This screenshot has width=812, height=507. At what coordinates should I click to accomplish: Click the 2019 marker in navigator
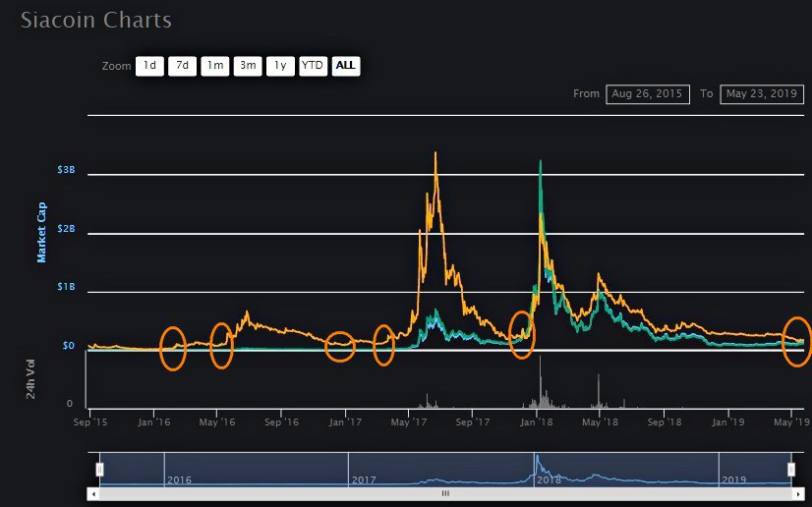(x=733, y=480)
